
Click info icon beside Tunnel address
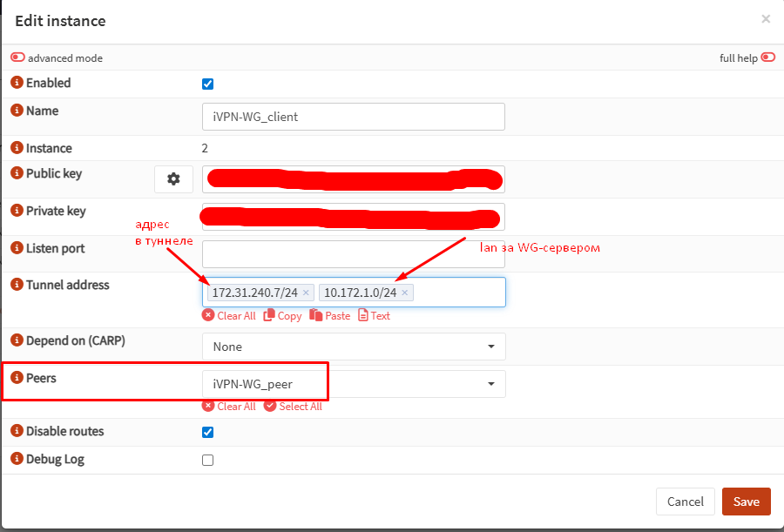coord(17,285)
